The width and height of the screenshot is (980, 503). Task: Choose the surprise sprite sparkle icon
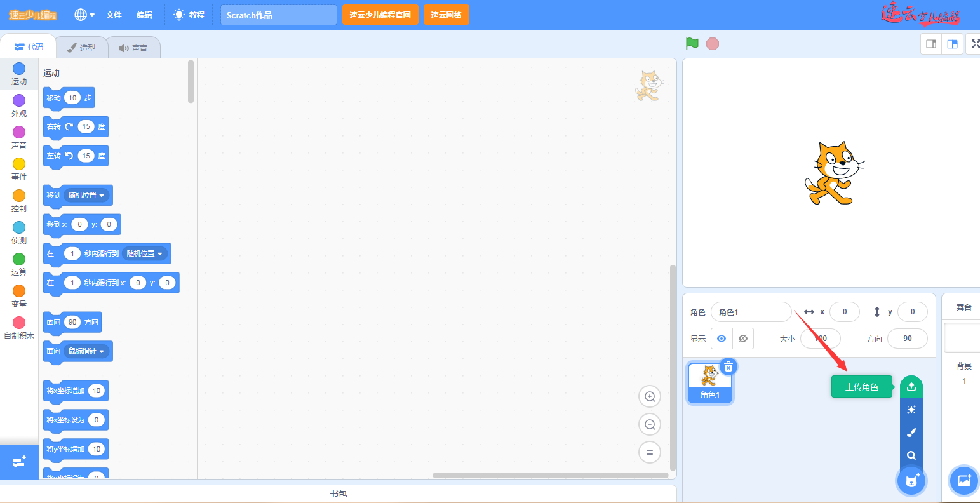911,410
